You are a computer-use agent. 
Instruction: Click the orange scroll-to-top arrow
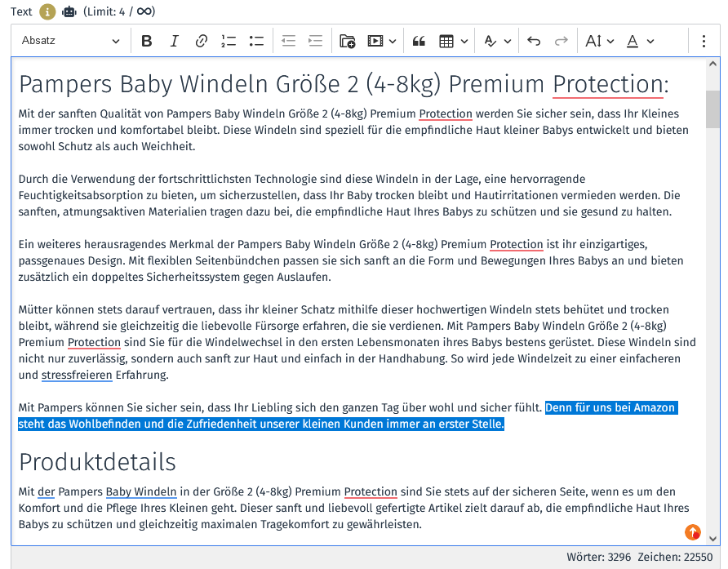pyautogui.click(x=693, y=532)
